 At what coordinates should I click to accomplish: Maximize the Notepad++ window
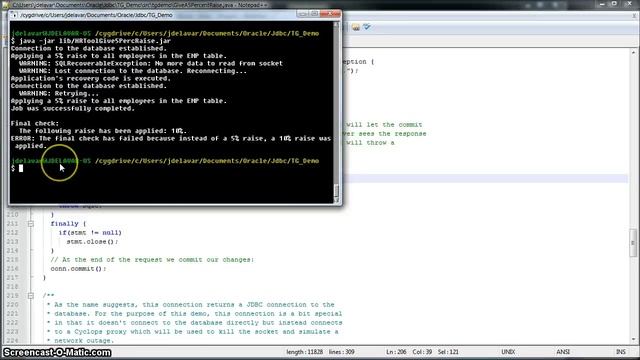coord(614,4)
